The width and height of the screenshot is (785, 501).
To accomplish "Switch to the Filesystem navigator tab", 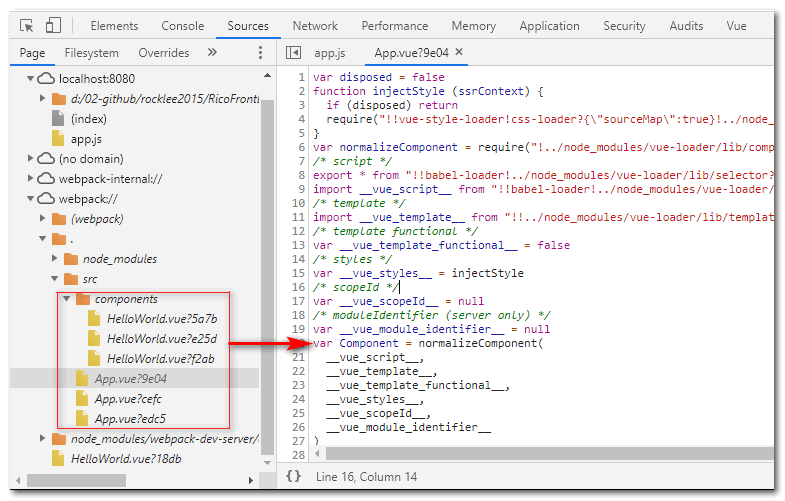I will pos(92,53).
